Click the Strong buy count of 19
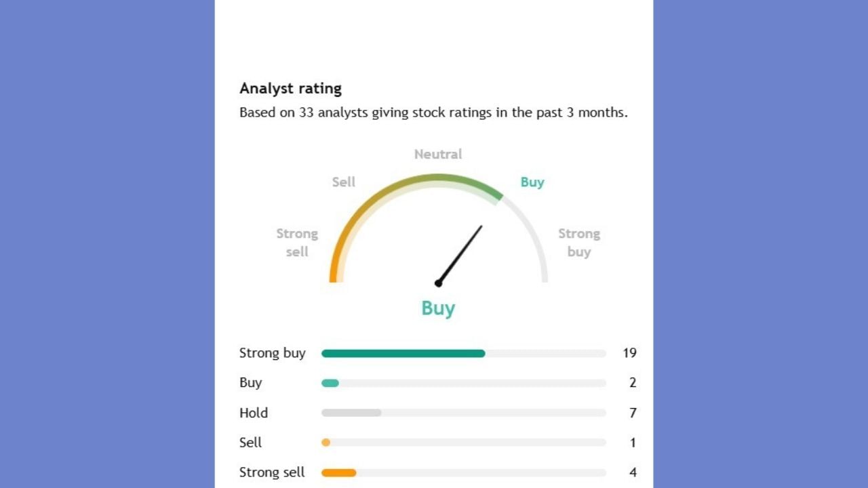Screen dimensions: 868x488 (x=629, y=353)
